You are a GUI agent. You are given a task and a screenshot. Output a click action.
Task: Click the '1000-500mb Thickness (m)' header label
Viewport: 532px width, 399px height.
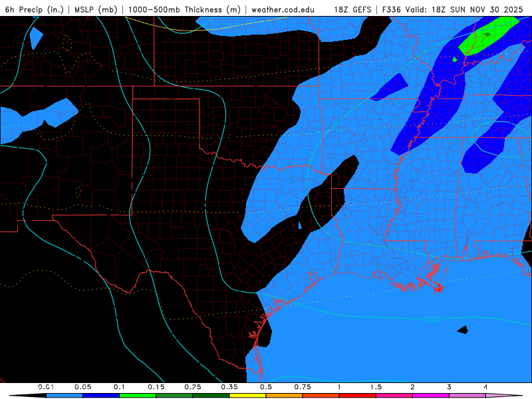point(184,9)
